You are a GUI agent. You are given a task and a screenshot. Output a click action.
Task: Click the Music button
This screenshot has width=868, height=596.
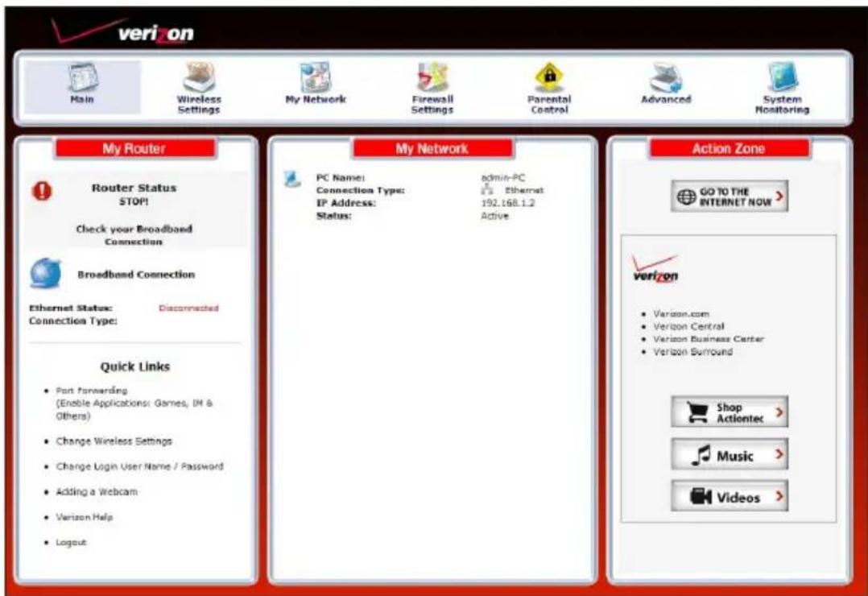tap(730, 455)
